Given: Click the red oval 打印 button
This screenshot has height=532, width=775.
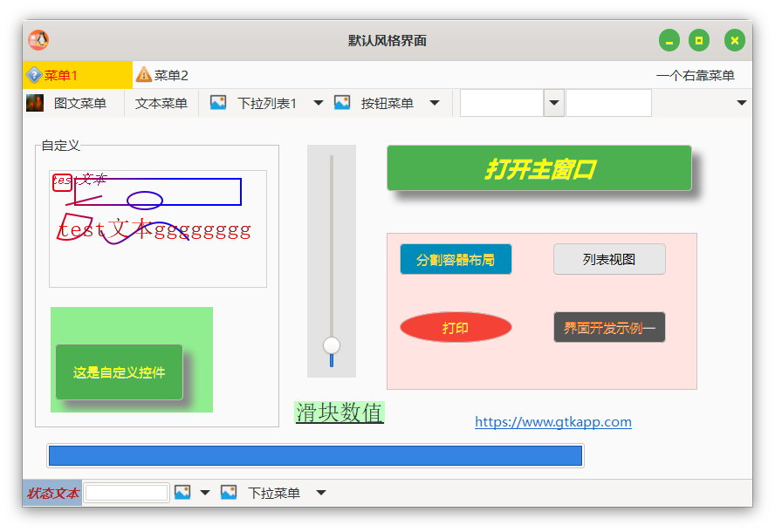Looking at the screenshot, I should point(456,328).
